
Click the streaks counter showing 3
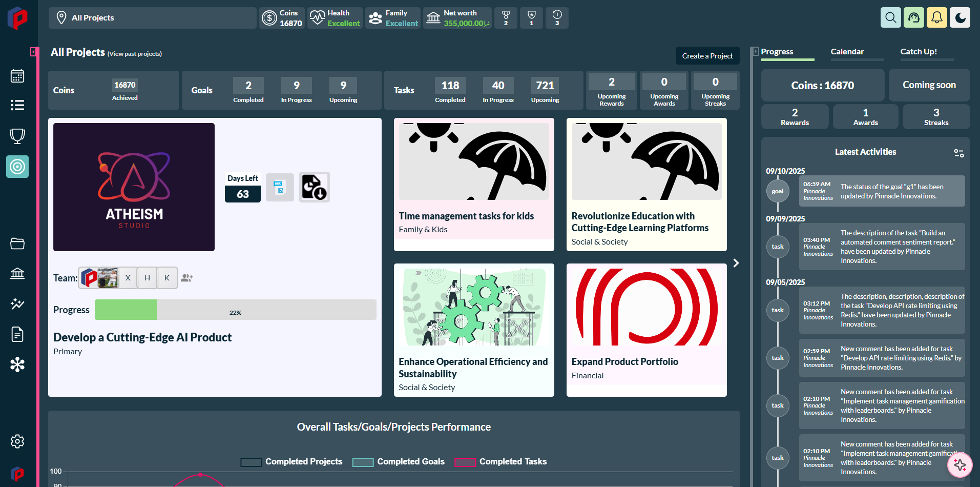(x=557, y=18)
